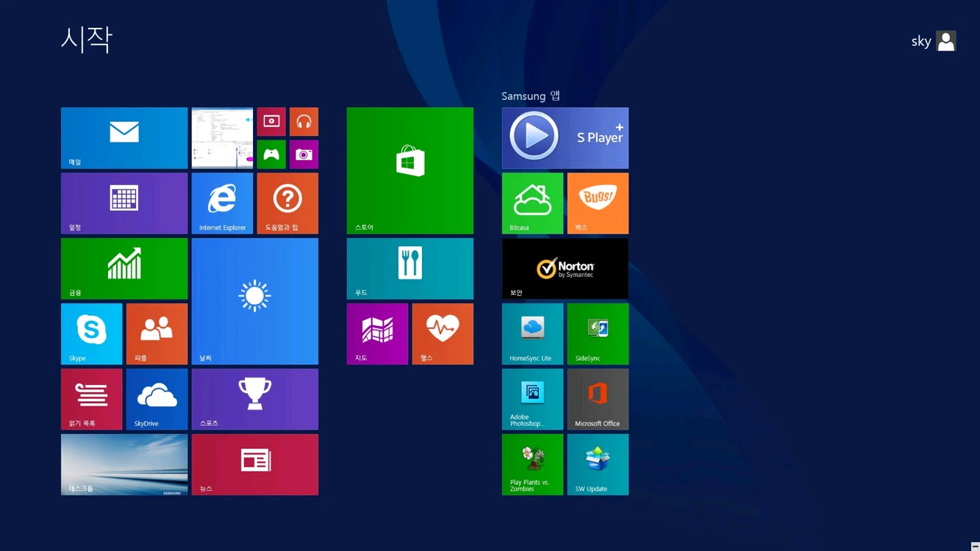Click the zoom-out minus button in the bottom corner

[975, 546]
